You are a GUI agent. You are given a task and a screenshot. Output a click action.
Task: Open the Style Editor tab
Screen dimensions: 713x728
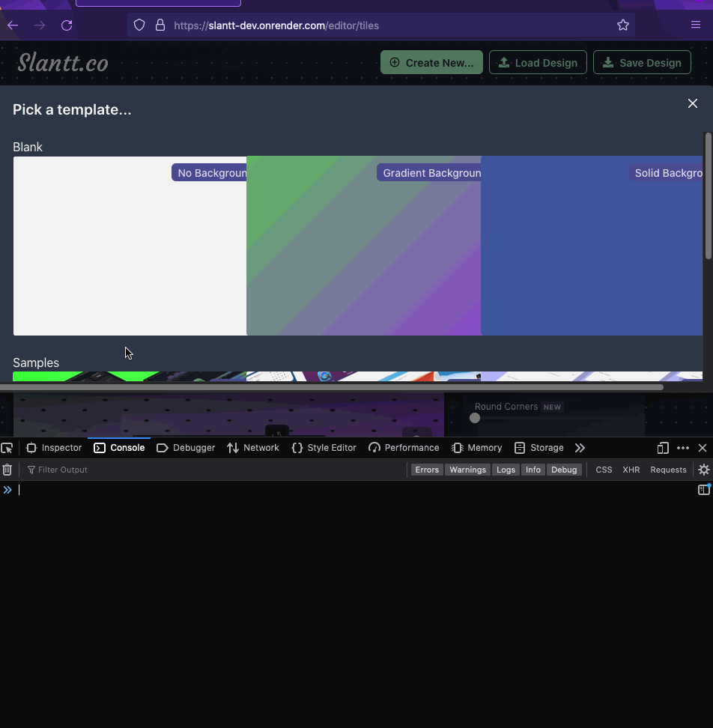(x=324, y=448)
